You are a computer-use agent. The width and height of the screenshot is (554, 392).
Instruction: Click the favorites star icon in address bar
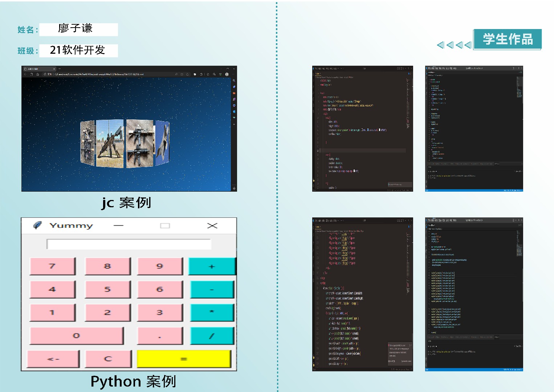[187, 74]
